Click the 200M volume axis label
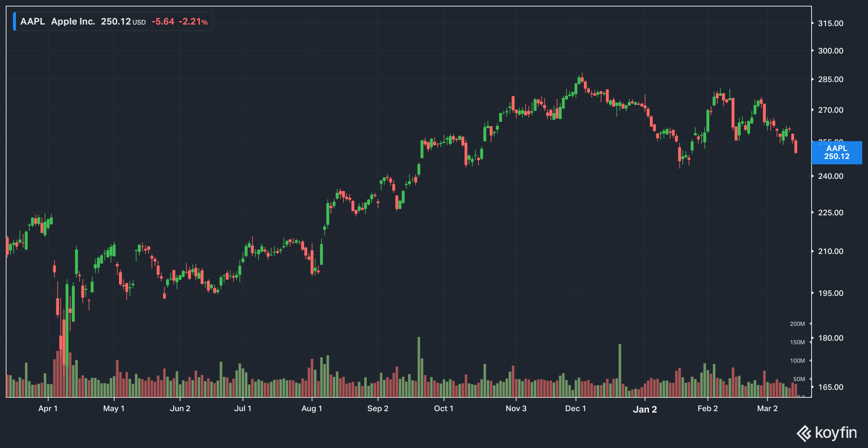The width and height of the screenshot is (868, 448). click(x=797, y=324)
